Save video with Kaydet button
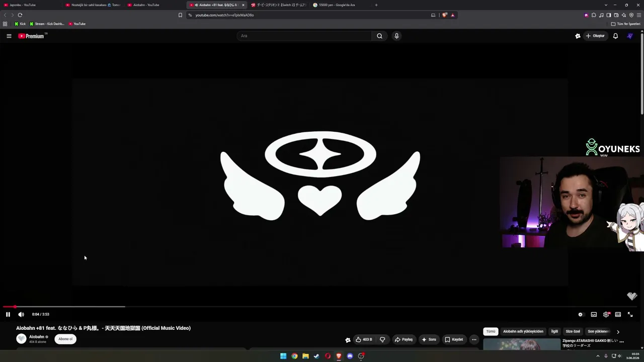The width and height of the screenshot is (644, 362). 454,339
